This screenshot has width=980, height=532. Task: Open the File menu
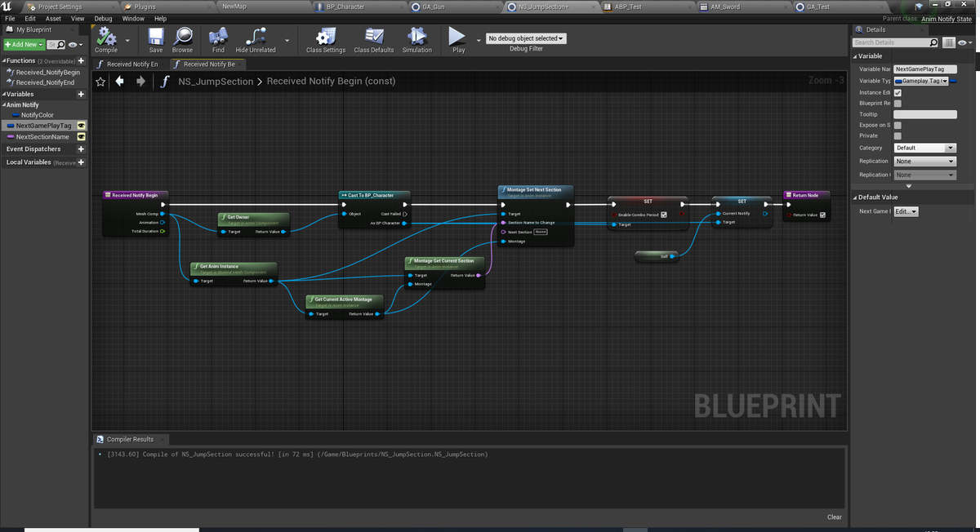[x=10, y=18]
